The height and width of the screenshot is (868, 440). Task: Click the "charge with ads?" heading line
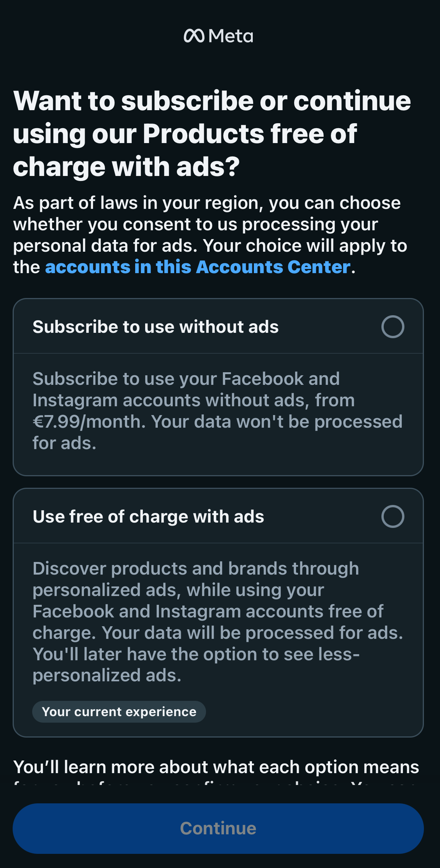click(x=126, y=167)
